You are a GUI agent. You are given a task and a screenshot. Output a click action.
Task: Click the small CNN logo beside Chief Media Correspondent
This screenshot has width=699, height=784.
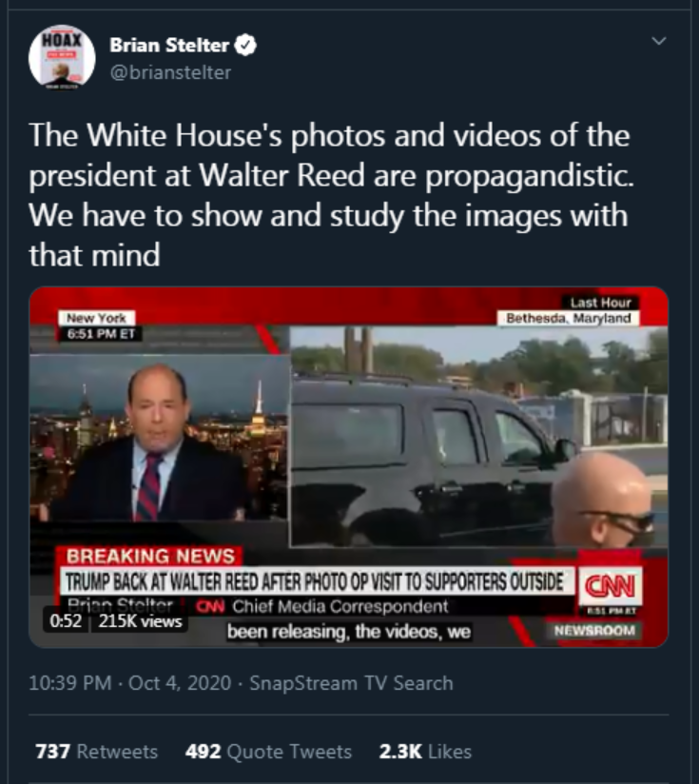(210, 606)
